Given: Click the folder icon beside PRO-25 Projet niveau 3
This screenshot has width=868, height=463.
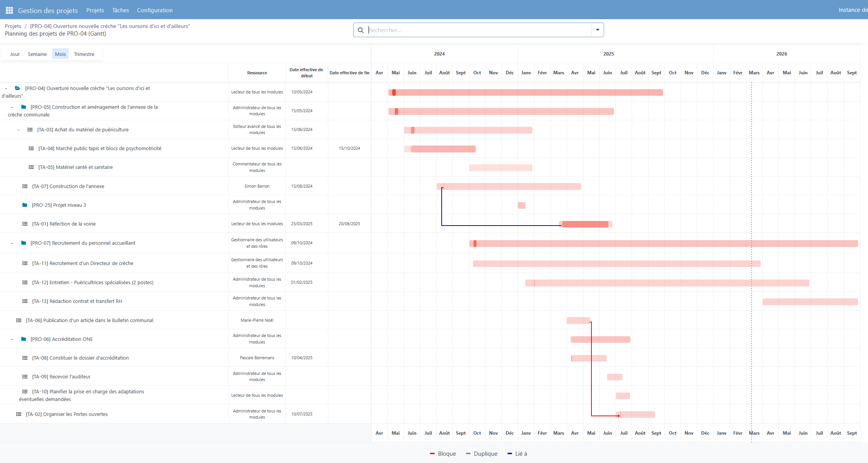Looking at the screenshot, I should [25, 205].
